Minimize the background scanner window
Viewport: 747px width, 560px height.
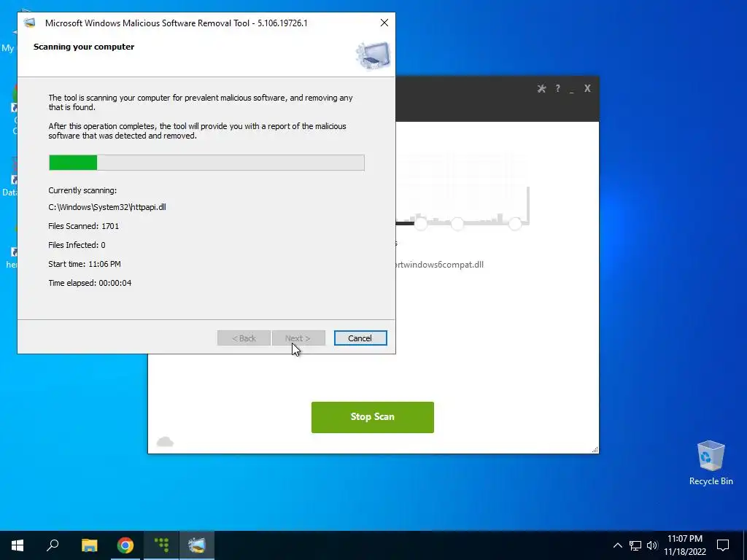[572, 90]
